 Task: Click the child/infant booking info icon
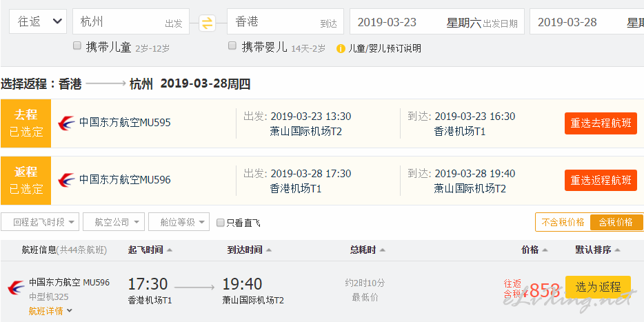click(x=341, y=48)
